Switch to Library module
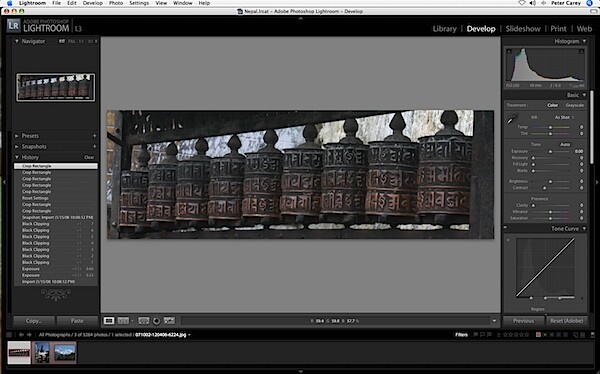600x374 pixels. pos(444,29)
